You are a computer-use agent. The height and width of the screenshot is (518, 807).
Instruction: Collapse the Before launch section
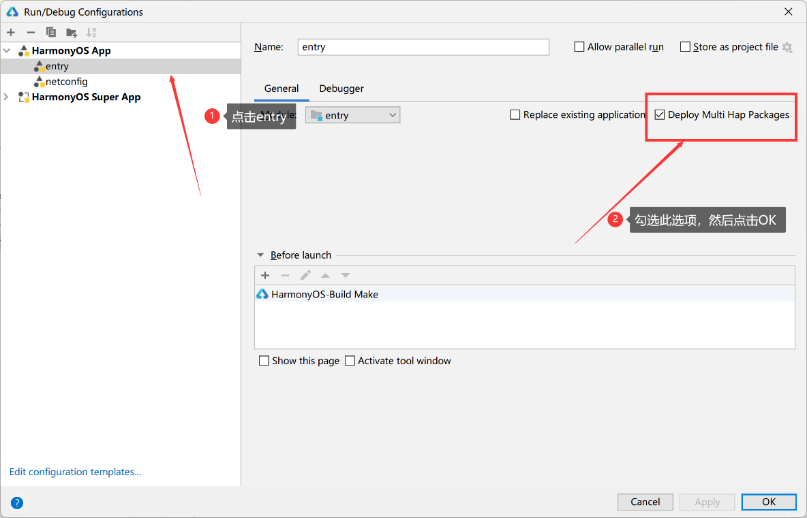click(260, 255)
